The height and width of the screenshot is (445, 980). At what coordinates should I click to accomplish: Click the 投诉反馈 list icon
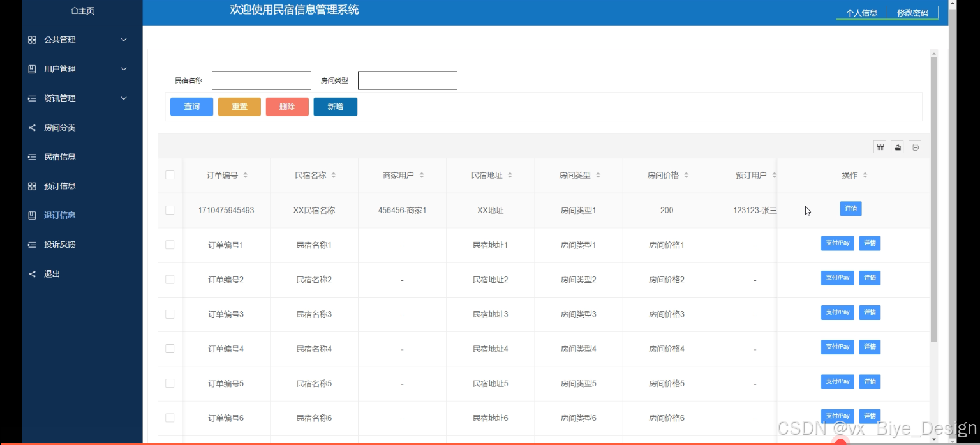(x=32, y=245)
